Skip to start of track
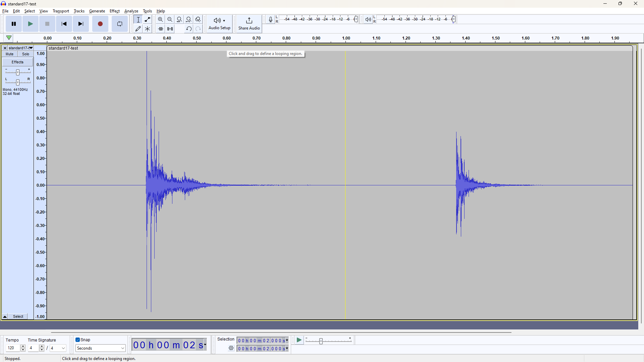The height and width of the screenshot is (362, 644). pyautogui.click(x=64, y=24)
